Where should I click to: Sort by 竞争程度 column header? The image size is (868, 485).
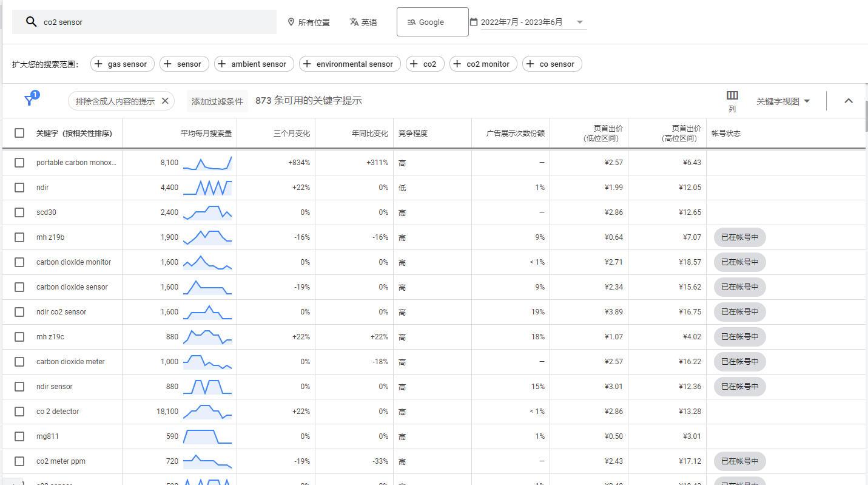pyautogui.click(x=413, y=133)
